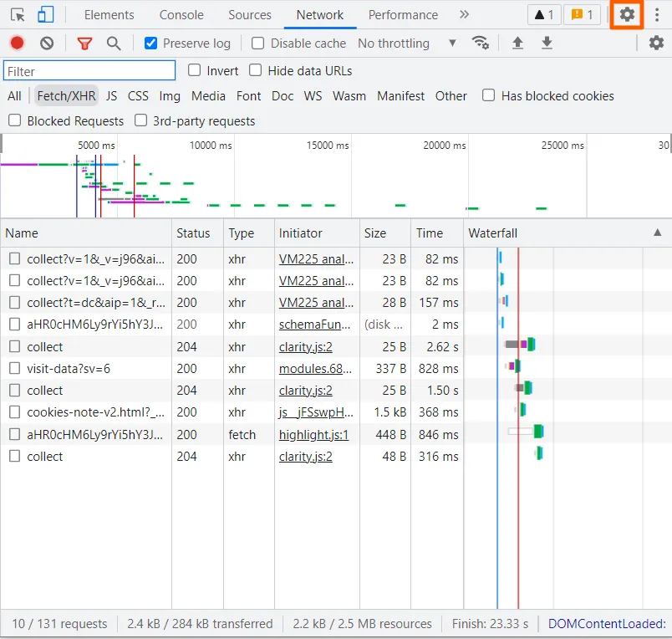Check 3rd-party requests option
Image resolution: width=672 pixels, height=639 pixels.
(x=140, y=120)
